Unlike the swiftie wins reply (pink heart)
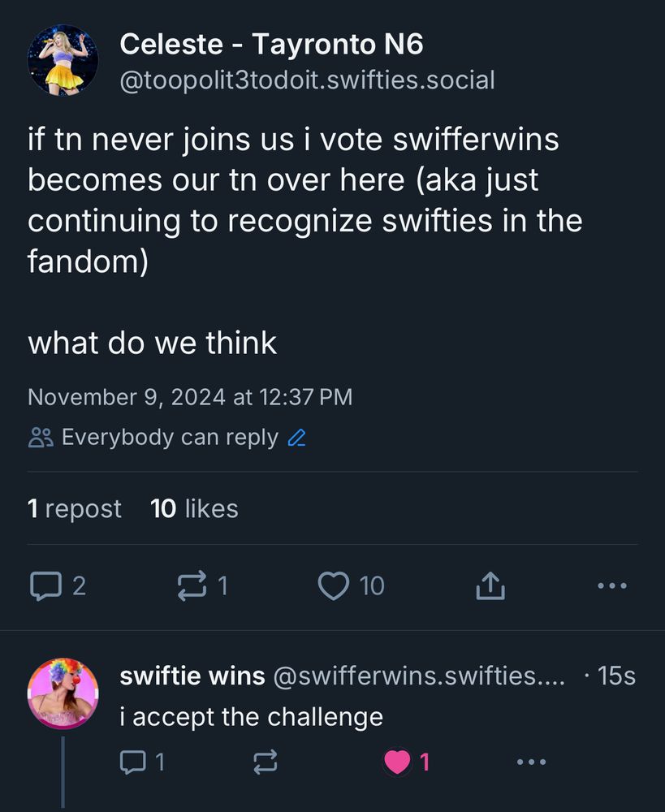The image size is (665, 812). pos(397,761)
